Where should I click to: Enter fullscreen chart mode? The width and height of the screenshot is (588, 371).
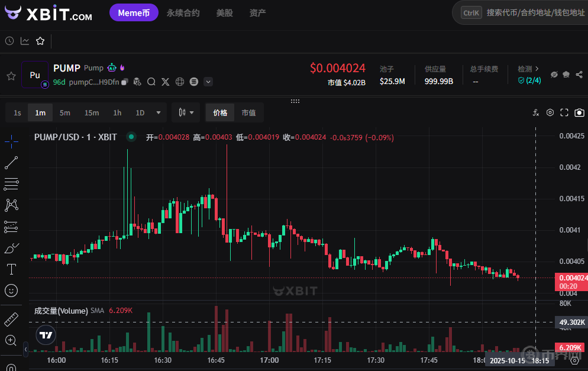point(564,112)
